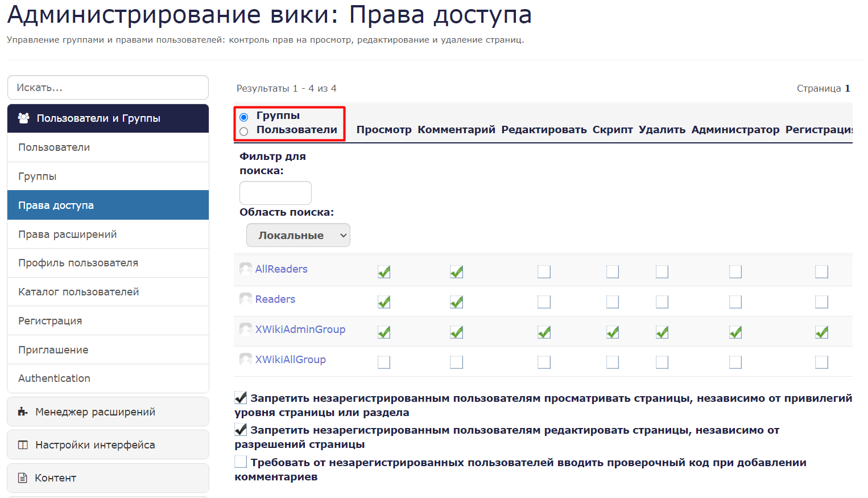Viewport: 868px width, 498px height.
Task: Open Приглашение in the sidebar
Action: (108, 350)
